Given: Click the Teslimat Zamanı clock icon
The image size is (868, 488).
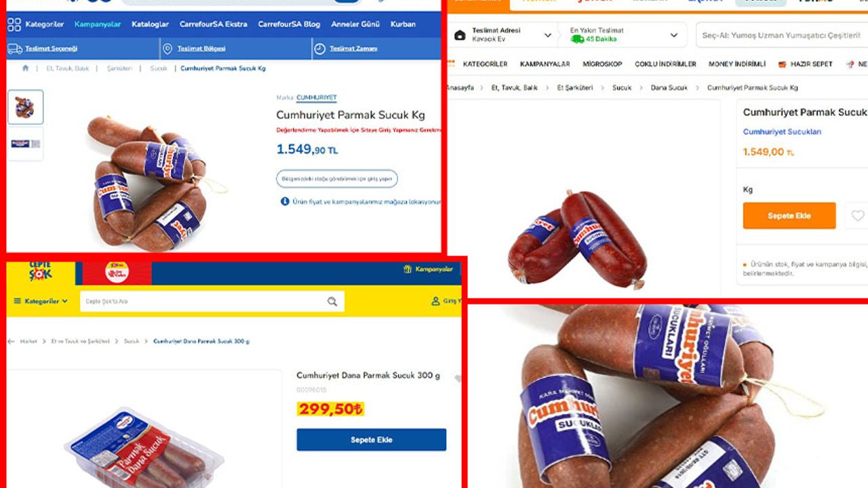Looking at the screenshot, I should [x=320, y=49].
